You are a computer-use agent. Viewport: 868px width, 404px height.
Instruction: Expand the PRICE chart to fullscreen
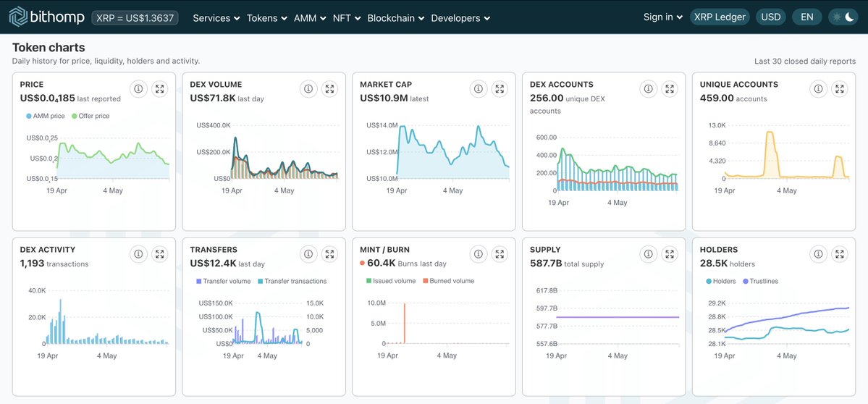point(159,88)
